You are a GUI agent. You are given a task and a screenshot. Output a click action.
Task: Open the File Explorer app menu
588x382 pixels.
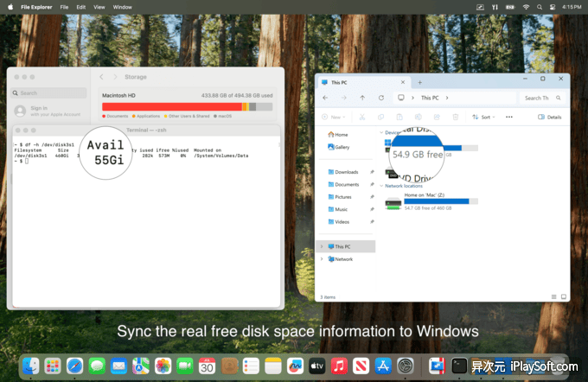[x=36, y=7]
